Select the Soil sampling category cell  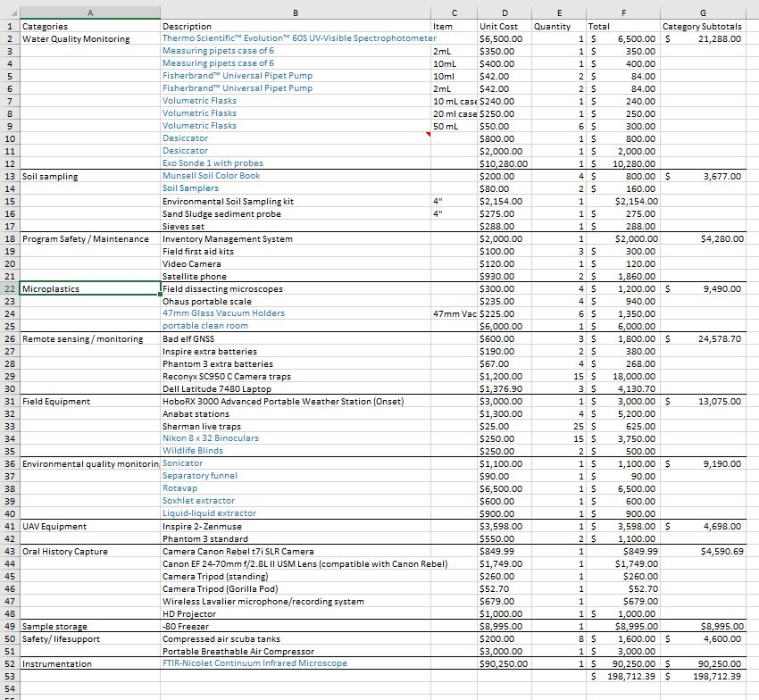point(90,176)
